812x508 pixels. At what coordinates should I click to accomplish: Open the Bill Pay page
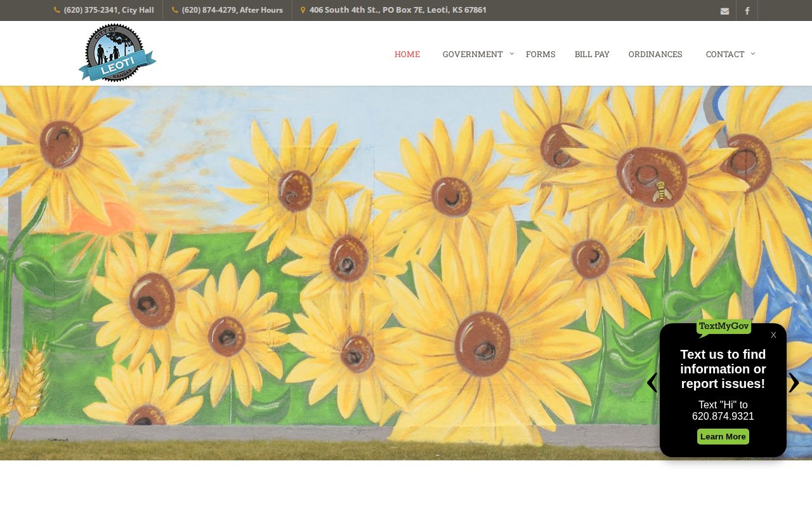pyautogui.click(x=592, y=55)
